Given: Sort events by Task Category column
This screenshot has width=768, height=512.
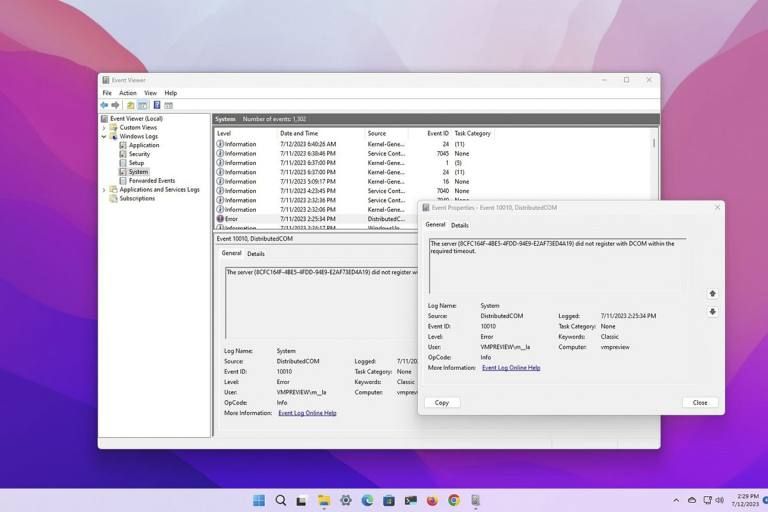Looking at the screenshot, I should [x=472, y=133].
